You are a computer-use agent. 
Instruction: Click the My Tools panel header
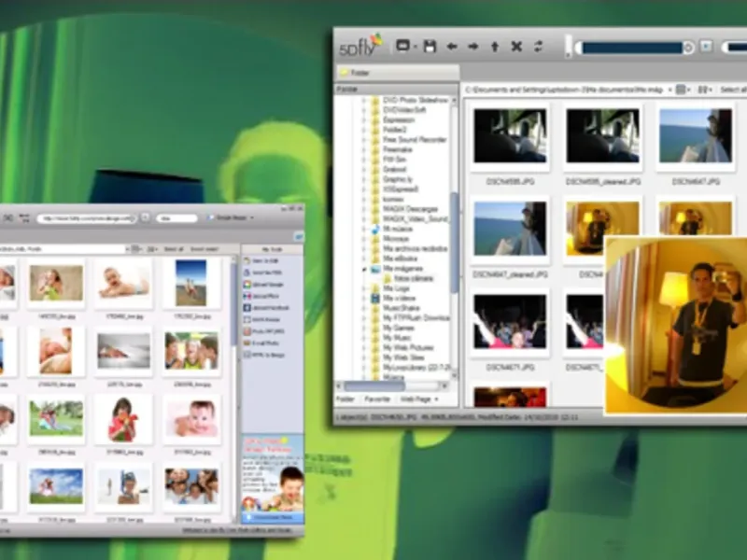[272, 249]
